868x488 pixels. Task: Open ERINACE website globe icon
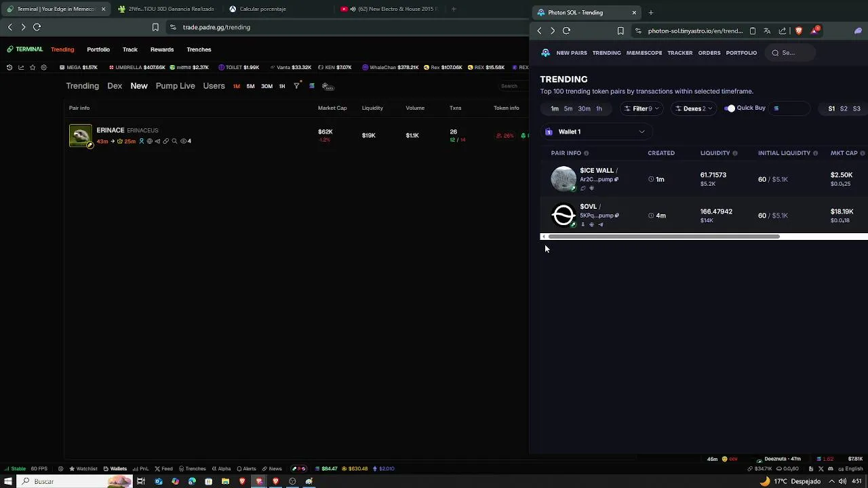150,141
